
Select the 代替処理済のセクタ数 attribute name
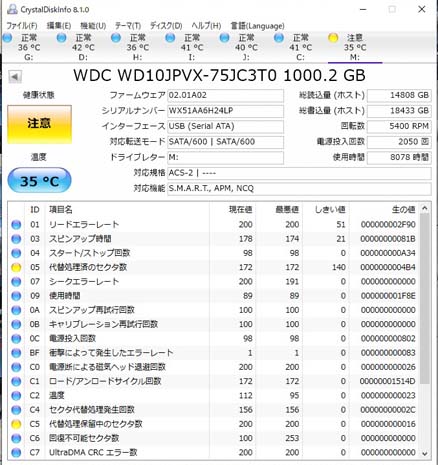[88, 267]
